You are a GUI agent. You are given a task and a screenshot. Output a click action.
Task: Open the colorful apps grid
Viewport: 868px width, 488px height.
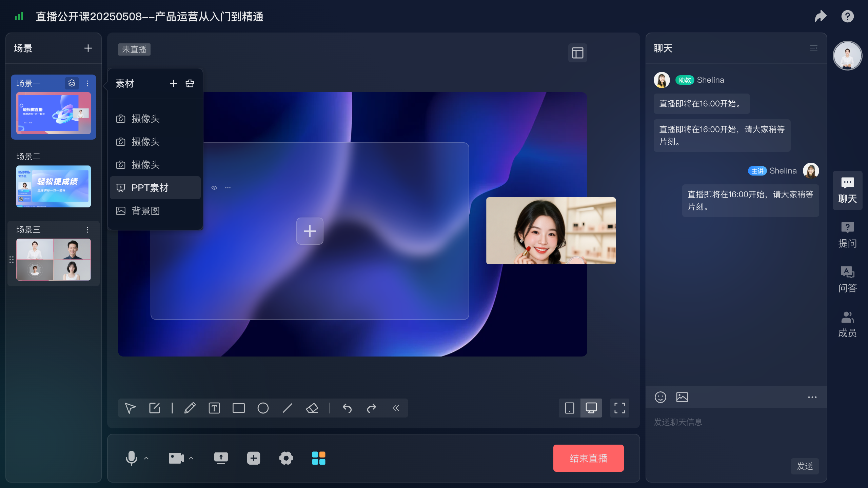(x=319, y=458)
